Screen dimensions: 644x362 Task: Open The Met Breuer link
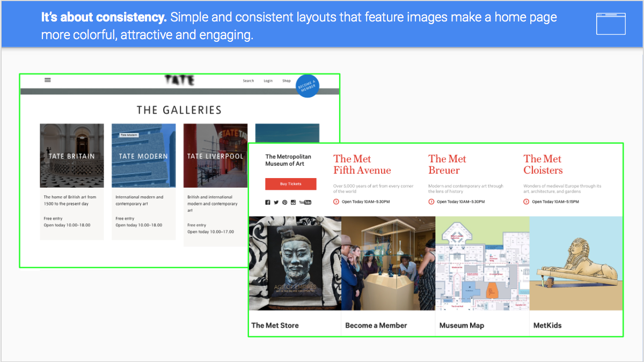click(447, 165)
